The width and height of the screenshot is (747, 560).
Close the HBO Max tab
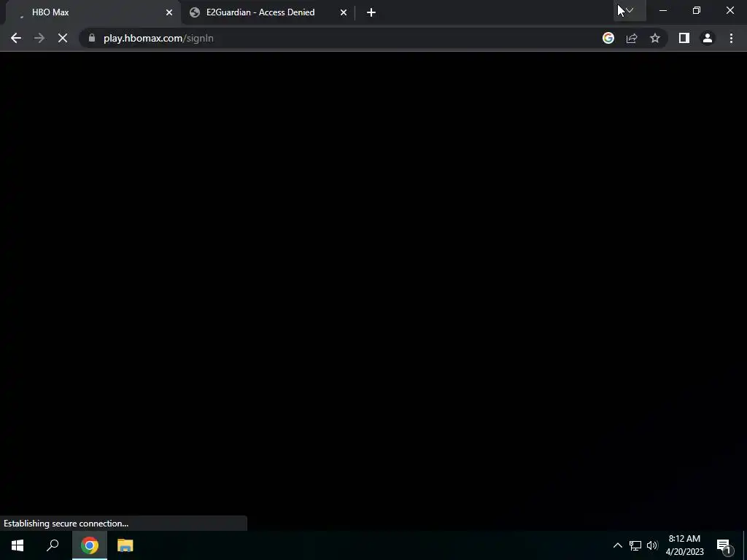169,12
